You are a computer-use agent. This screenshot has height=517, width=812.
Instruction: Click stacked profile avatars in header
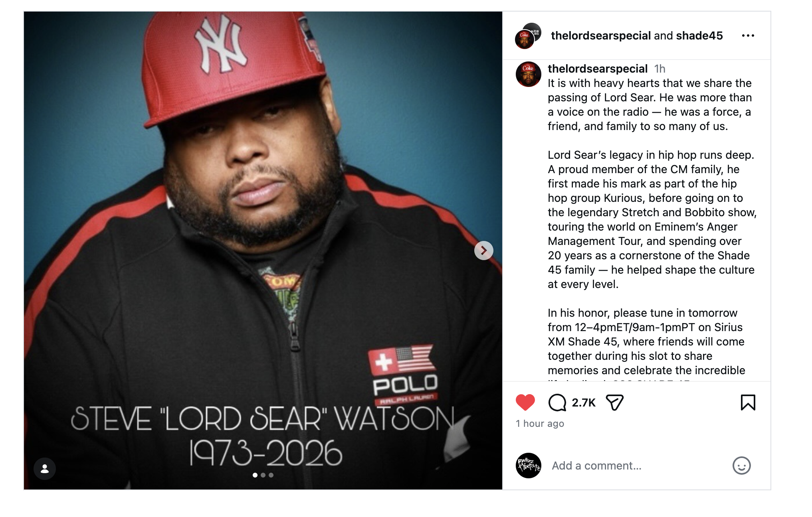point(528,36)
